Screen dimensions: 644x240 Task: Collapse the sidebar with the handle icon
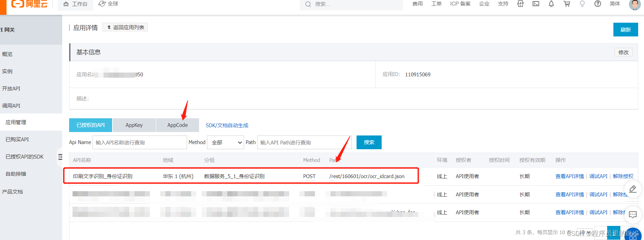pos(60,157)
